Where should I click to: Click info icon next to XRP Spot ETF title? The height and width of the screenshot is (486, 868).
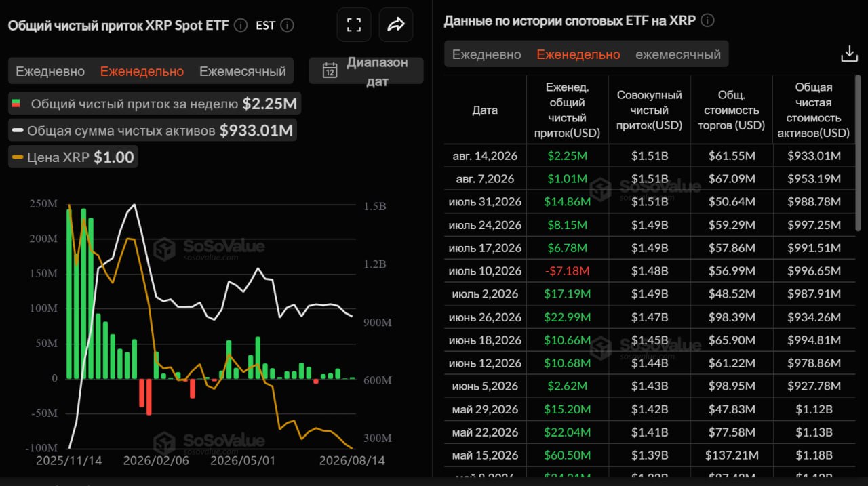point(241,25)
